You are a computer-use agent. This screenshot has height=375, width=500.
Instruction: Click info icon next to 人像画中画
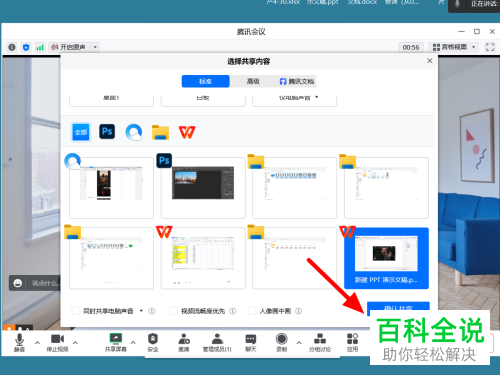pyautogui.click(x=299, y=311)
